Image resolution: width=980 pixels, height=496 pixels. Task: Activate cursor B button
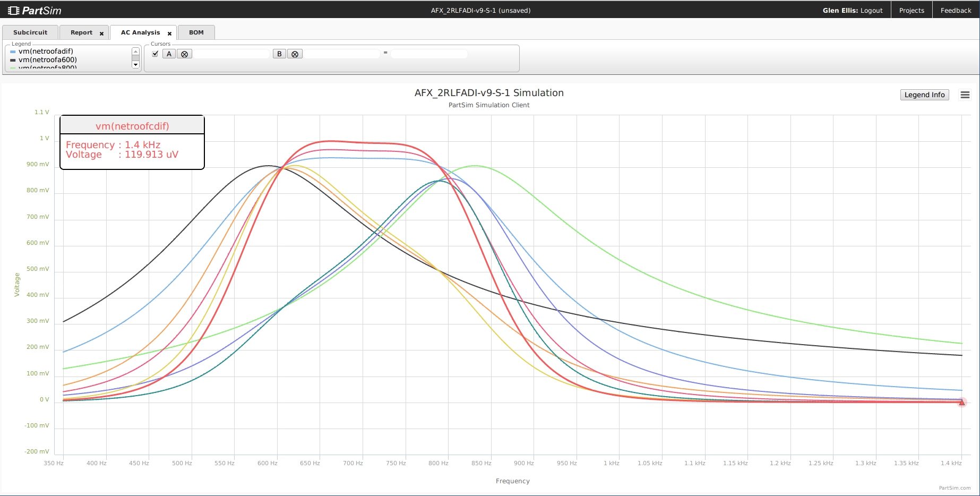click(279, 54)
